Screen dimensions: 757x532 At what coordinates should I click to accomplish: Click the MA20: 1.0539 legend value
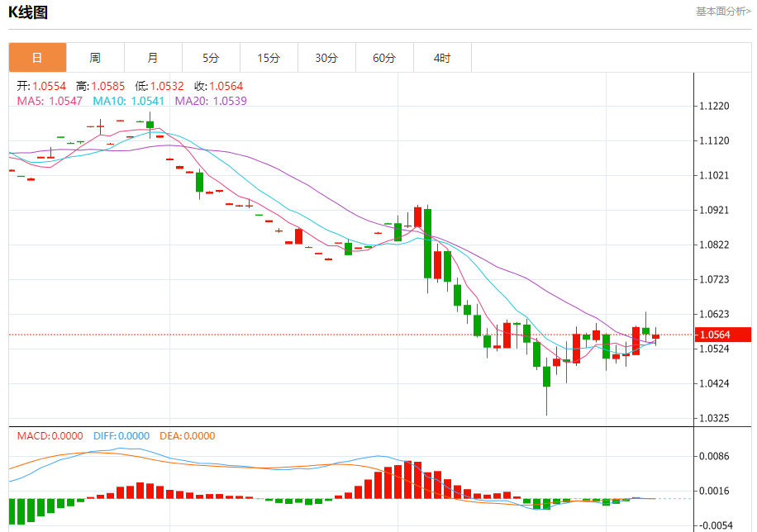(x=211, y=101)
